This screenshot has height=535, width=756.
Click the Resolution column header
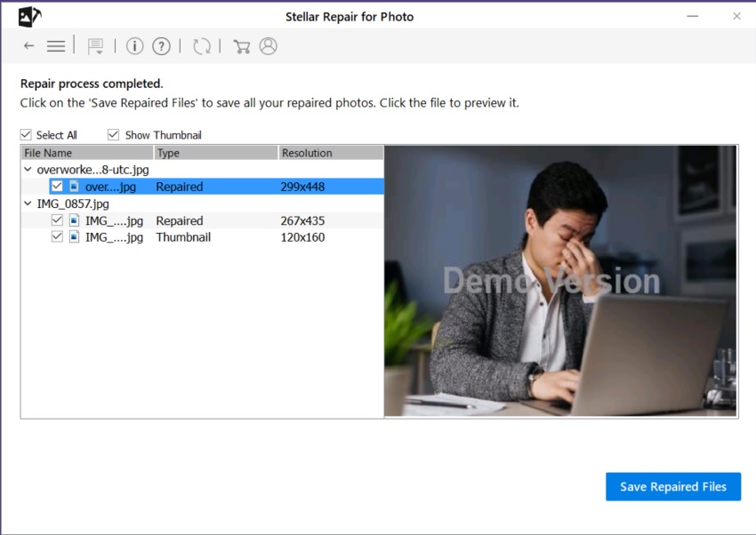pyautogui.click(x=331, y=153)
